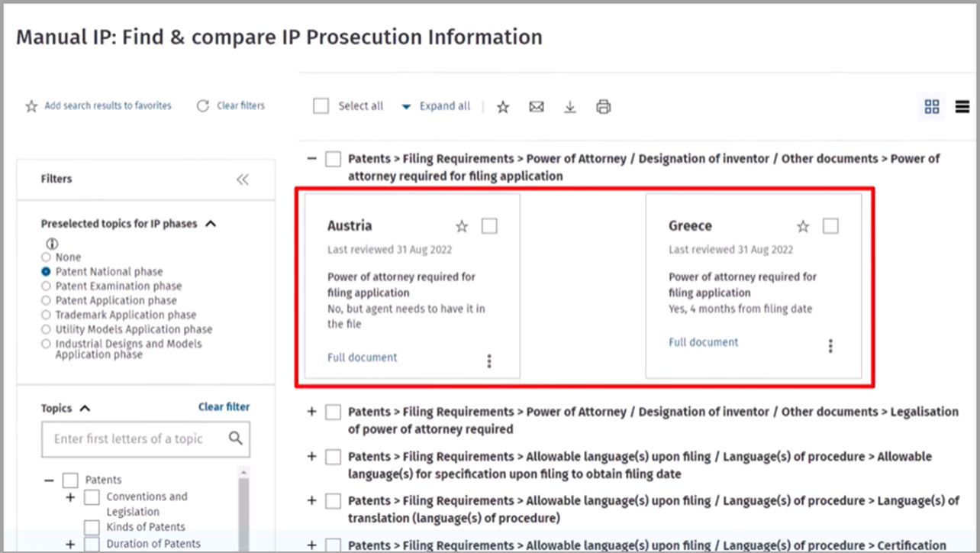Click the Clear filters link

(231, 106)
